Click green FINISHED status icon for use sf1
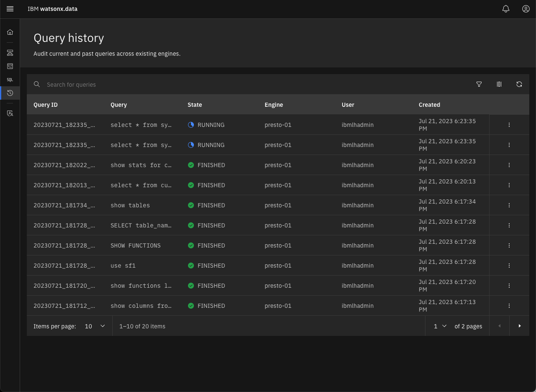The image size is (536, 392). click(191, 266)
